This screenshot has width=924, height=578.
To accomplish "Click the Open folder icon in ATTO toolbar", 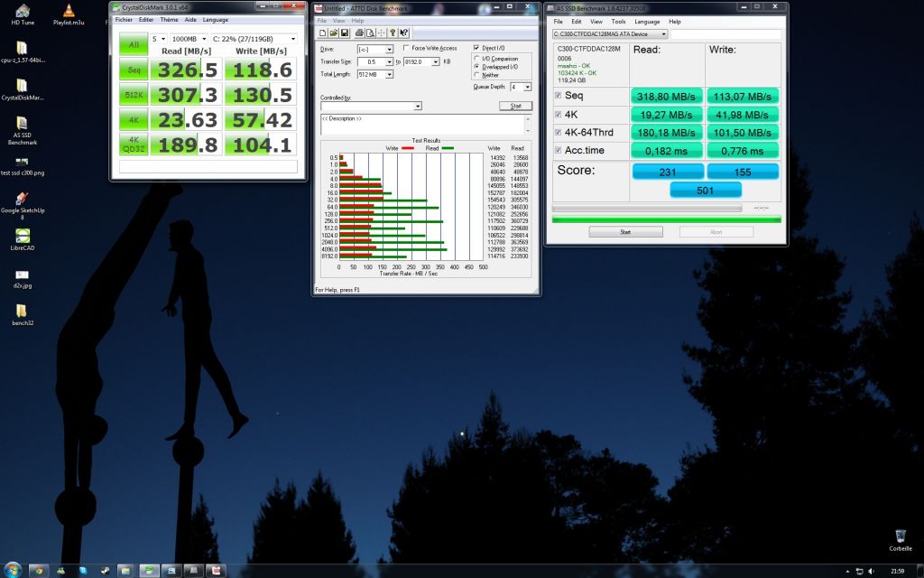I will pos(334,33).
